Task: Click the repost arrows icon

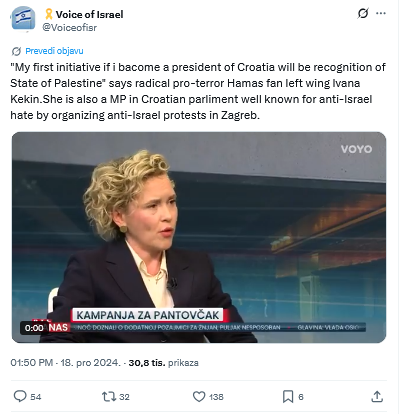Action: [x=109, y=396]
